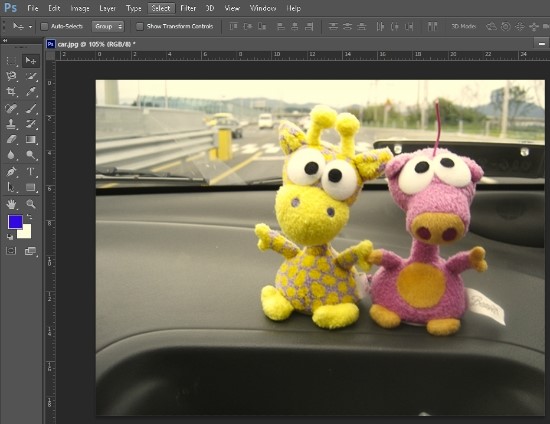Open the View menu

tap(232, 8)
